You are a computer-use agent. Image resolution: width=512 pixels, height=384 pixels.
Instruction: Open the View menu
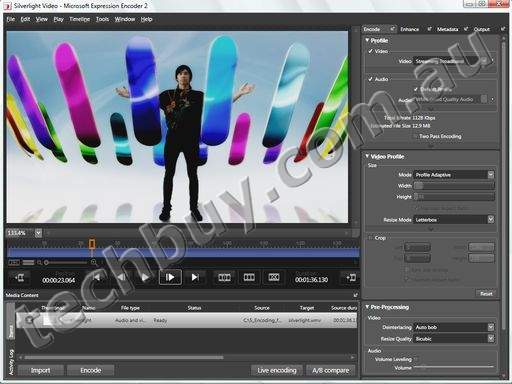click(x=42, y=19)
